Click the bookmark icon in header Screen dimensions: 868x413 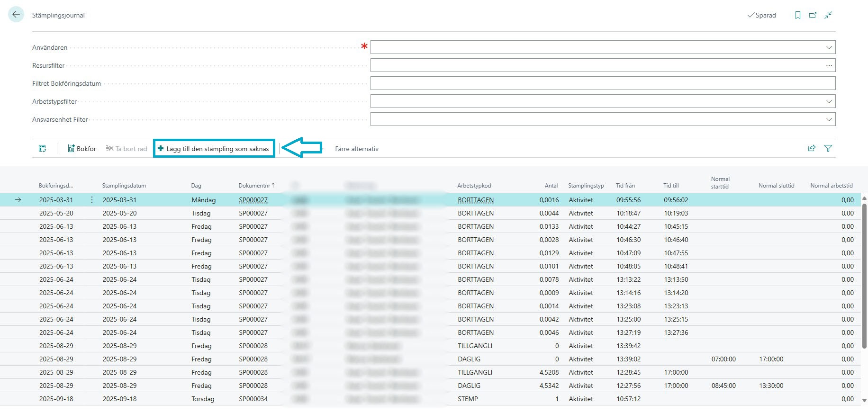point(798,15)
